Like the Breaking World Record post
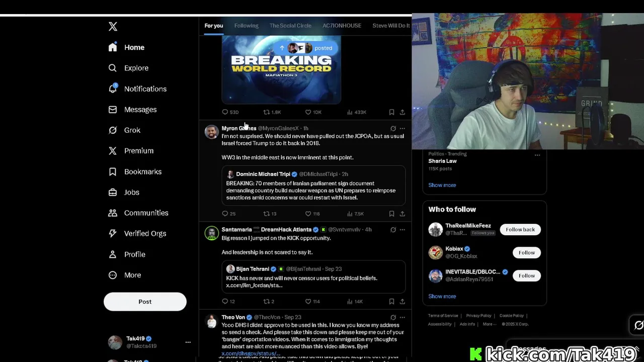Screen dimensions: 644x362 point(313,112)
